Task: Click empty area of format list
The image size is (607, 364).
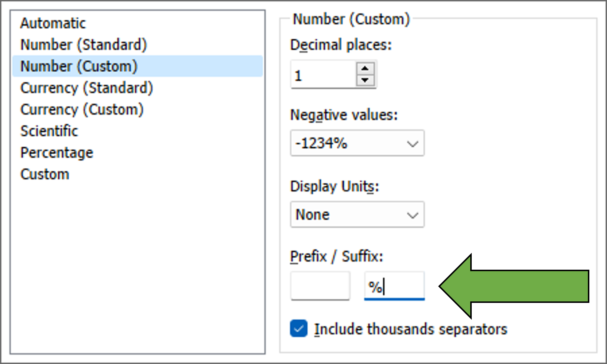Action: tap(137, 264)
